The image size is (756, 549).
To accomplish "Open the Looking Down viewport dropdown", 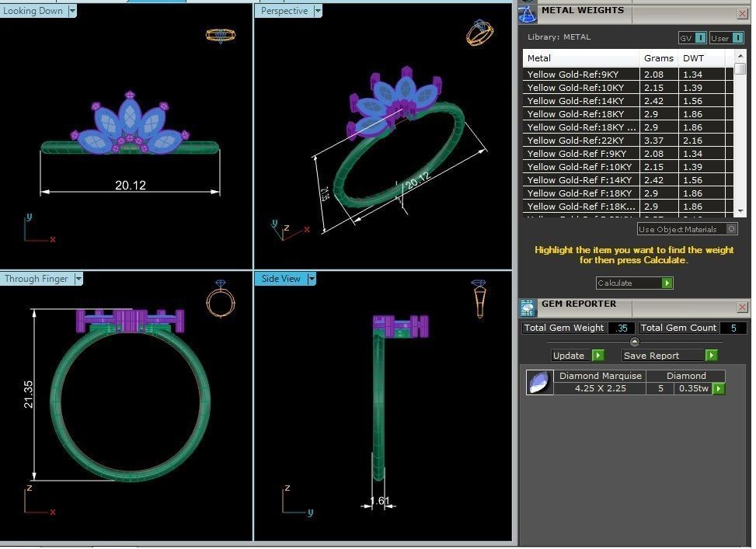I will pyautogui.click(x=72, y=11).
